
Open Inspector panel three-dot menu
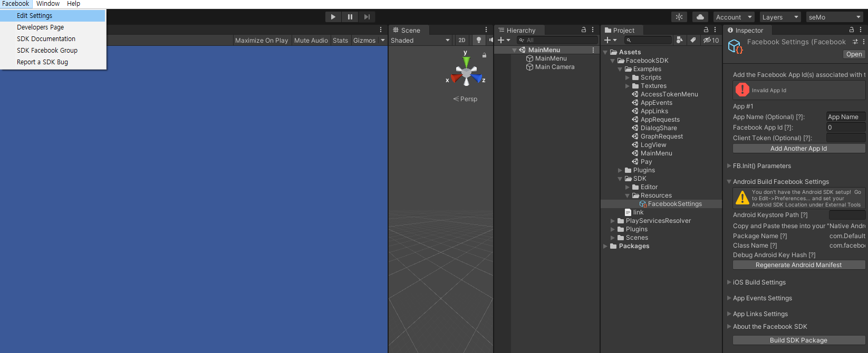coord(861,30)
